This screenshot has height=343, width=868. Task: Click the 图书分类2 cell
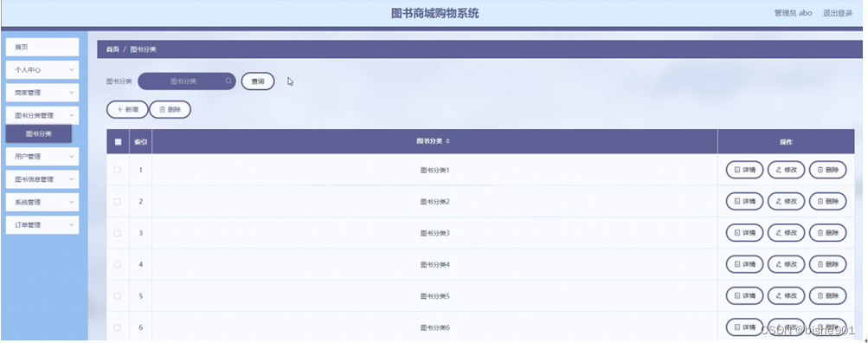(x=434, y=202)
